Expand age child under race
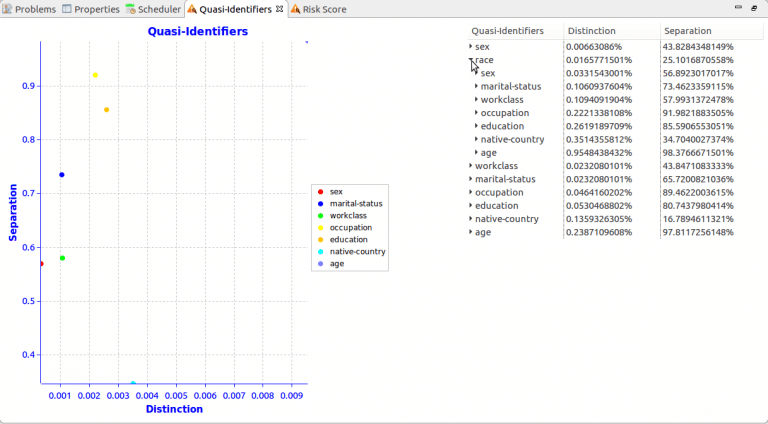The width and height of the screenshot is (768, 424). coord(477,152)
